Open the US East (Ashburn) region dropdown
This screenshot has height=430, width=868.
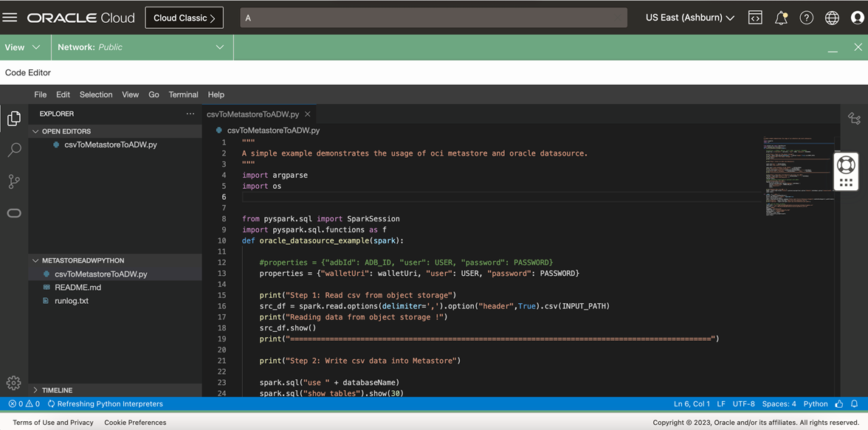[x=689, y=17]
